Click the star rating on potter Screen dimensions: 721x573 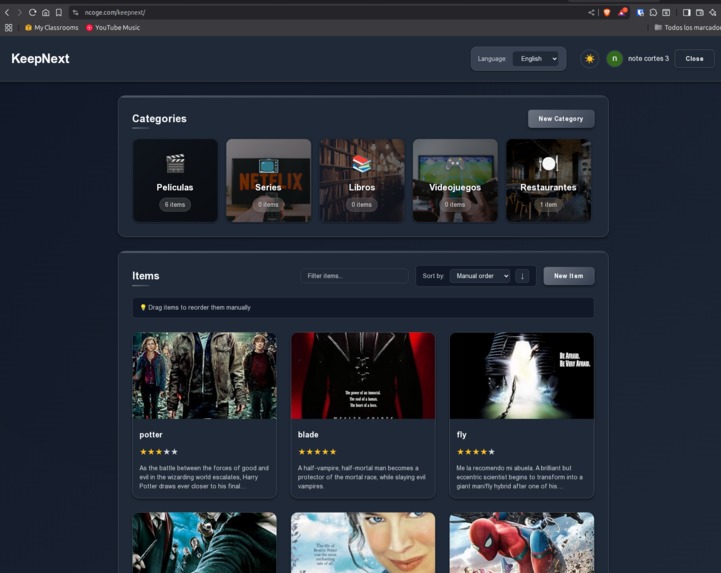(x=159, y=452)
